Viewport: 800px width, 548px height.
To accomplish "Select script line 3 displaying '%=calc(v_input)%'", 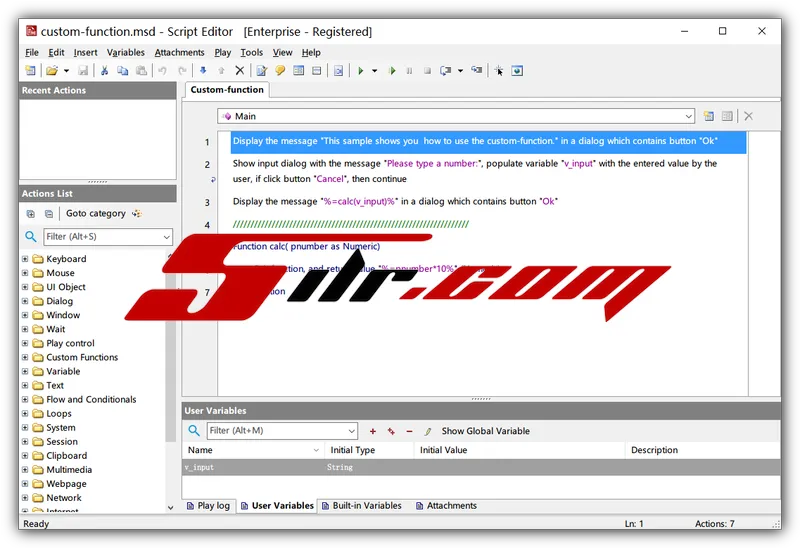I will point(488,202).
